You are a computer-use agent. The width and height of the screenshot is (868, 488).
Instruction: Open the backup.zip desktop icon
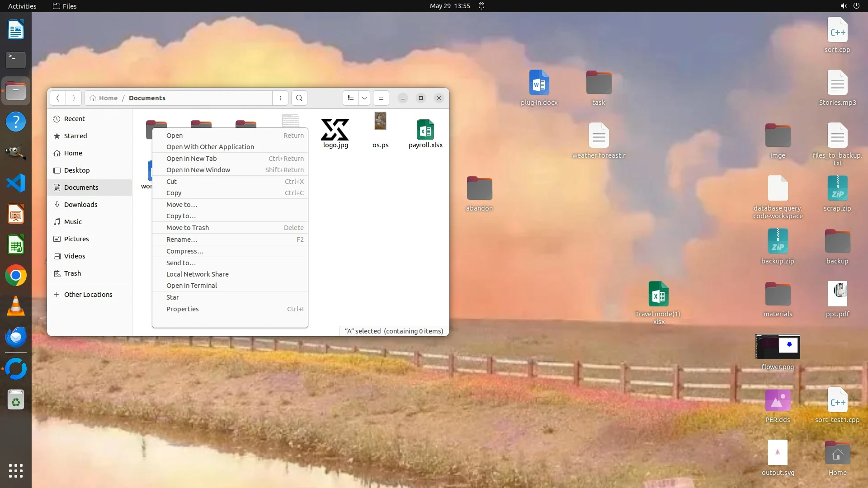click(x=778, y=241)
